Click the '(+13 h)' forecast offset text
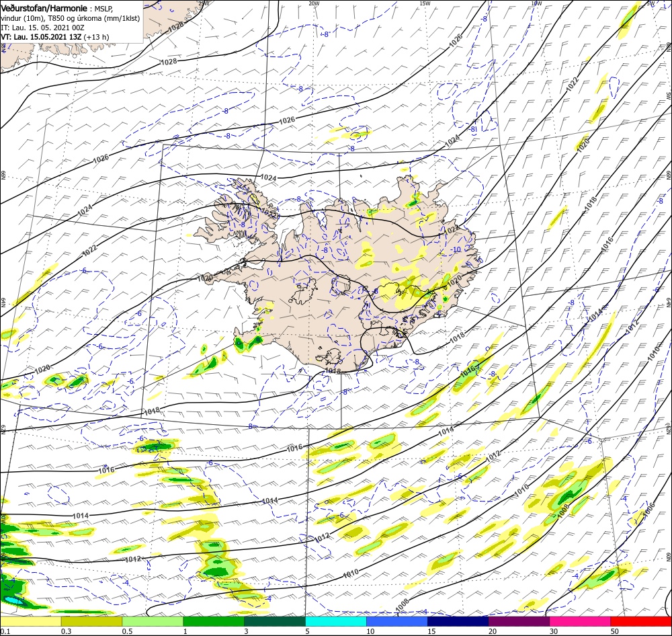Image resolution: width=672 pixels, height=636 pixels. [96, 37]
